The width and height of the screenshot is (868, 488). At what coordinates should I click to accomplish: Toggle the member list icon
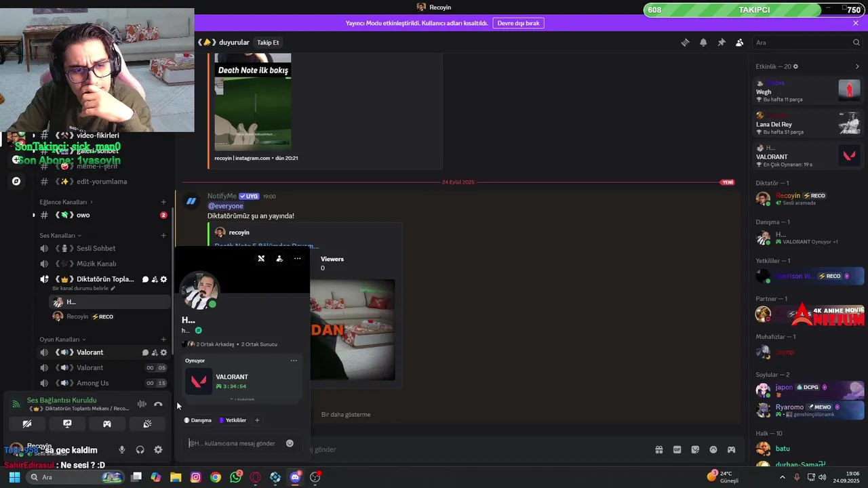740,42
